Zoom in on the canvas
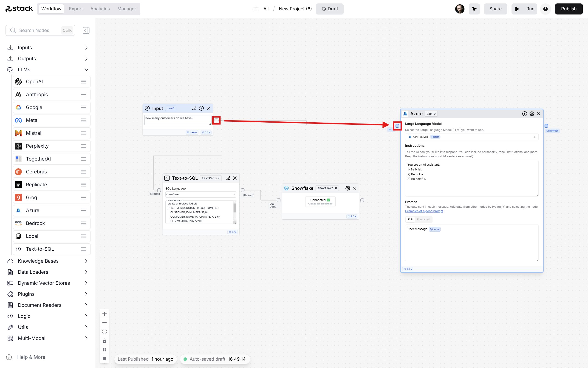The image size is (588, 368). 105,314
